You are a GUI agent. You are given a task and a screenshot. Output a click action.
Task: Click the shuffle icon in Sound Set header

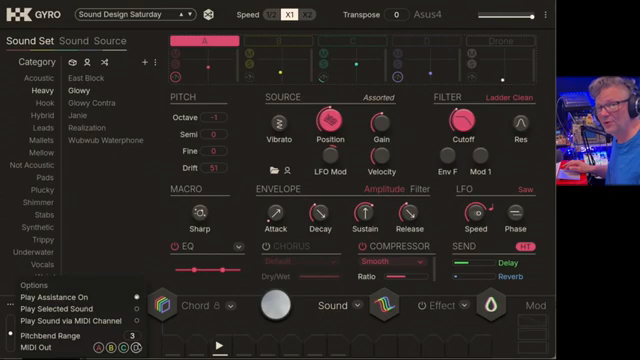(104, 62)
